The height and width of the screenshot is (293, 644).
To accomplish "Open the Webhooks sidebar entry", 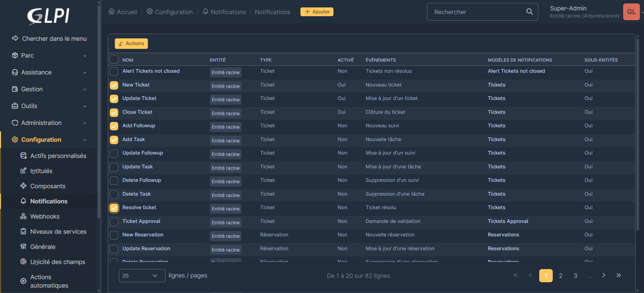I will [45, 217].
